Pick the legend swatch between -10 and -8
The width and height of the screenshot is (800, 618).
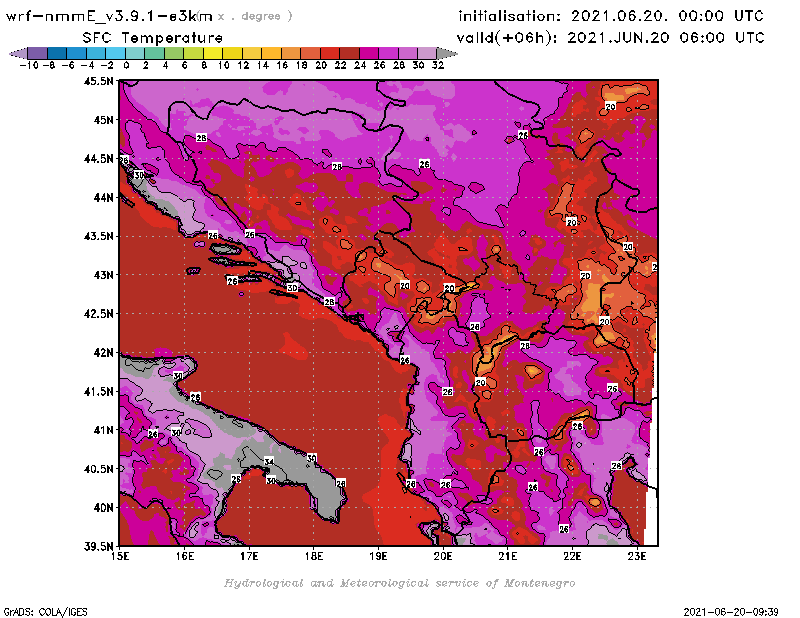coord(38,53)
